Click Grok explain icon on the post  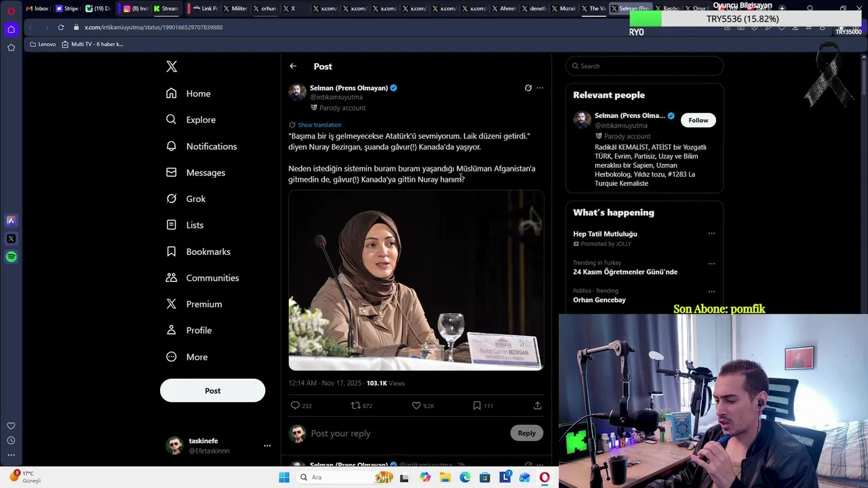point(528,88)
